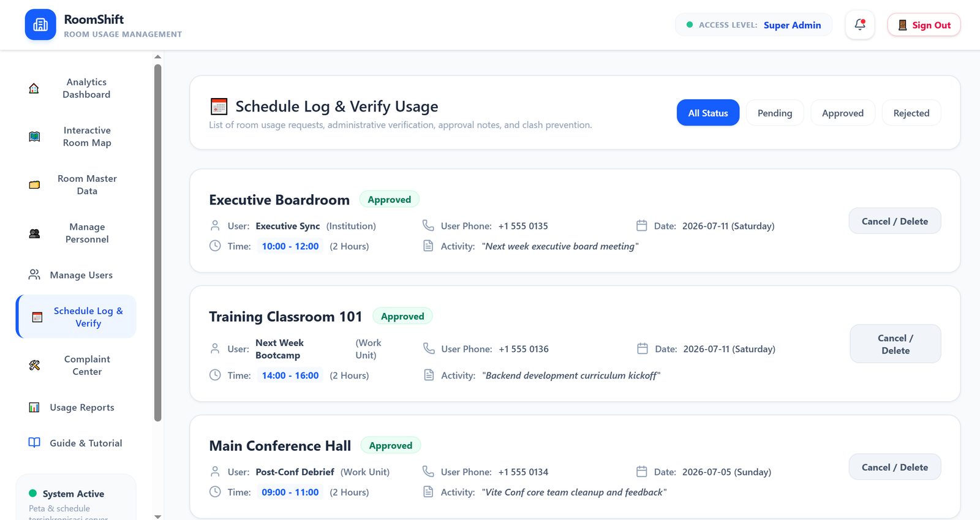Click the green System Active indicator dot
The width and height of the screenshot is (980, 520).
[x=33, y=493]
